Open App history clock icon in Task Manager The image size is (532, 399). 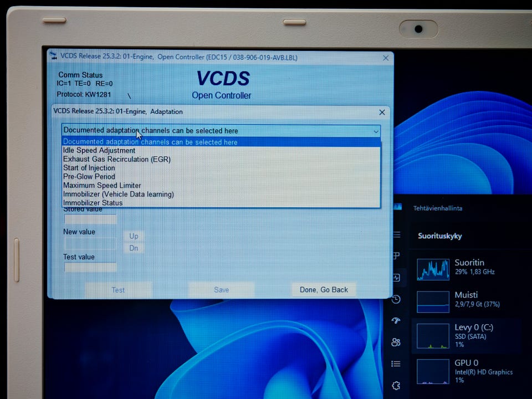(x=396, y=299)
